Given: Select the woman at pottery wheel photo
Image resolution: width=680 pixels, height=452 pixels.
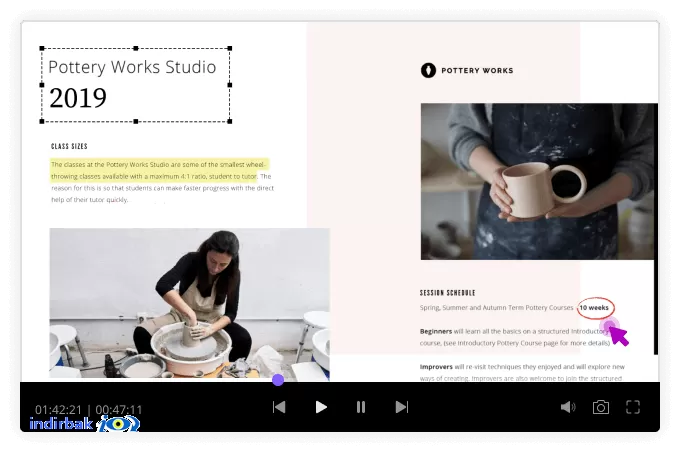Looking at the screenshot, I should [x=190, y=303].
